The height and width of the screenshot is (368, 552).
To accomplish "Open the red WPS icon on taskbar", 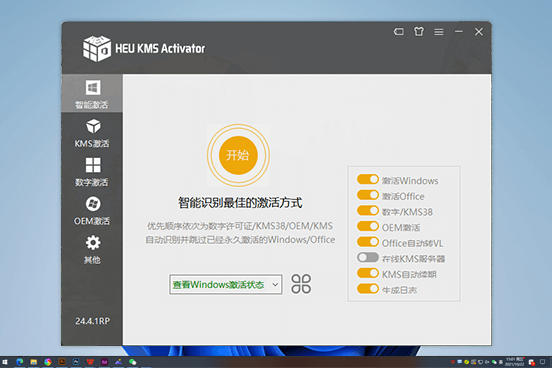I will [x=90, y=362].
